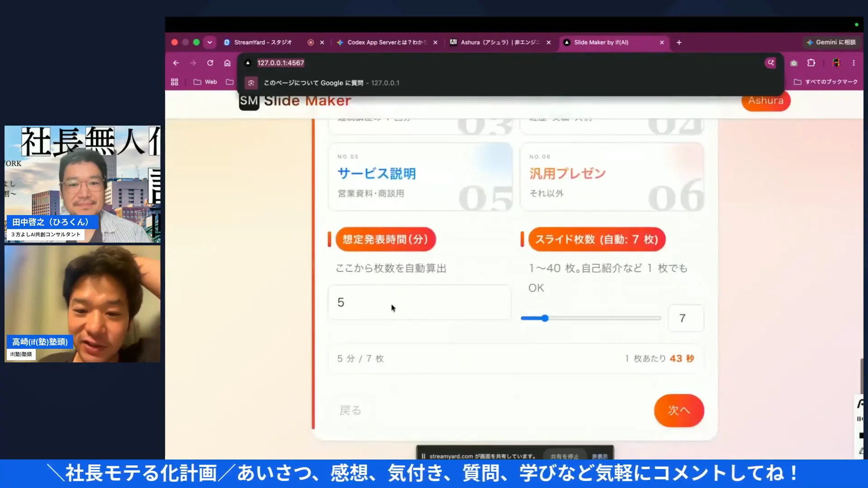Click the recording indicator on StreamYard tab
Viewport: 868px width, 488px height.
click(x=311, y=42)
